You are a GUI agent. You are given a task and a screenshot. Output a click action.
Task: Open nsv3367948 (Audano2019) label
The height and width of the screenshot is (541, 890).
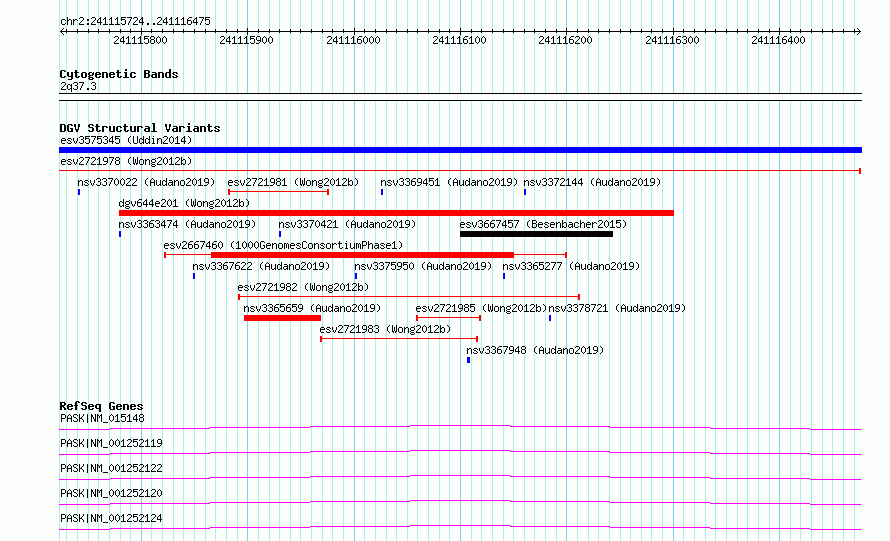tap(535, 350)
